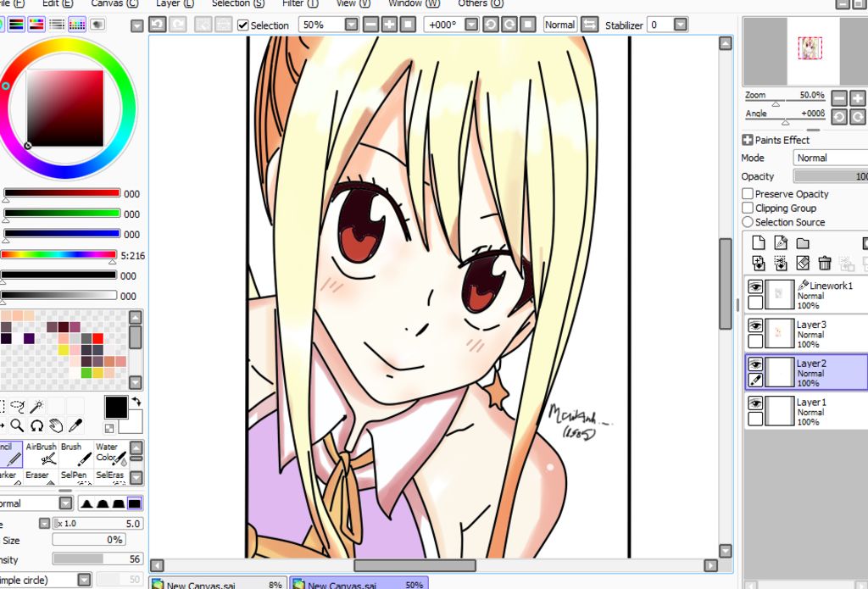The height and width of the screenshot is (589, 868).
Task: Click the Normal blend button in toolbar
Action: [560, 25]
